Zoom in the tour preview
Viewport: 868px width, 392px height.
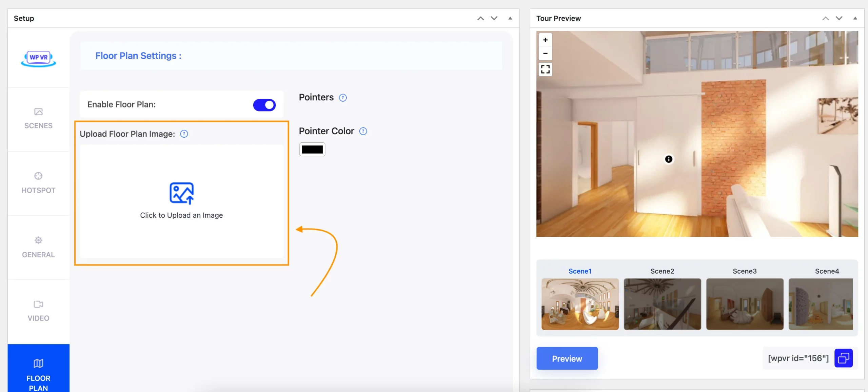coord(545,40)
